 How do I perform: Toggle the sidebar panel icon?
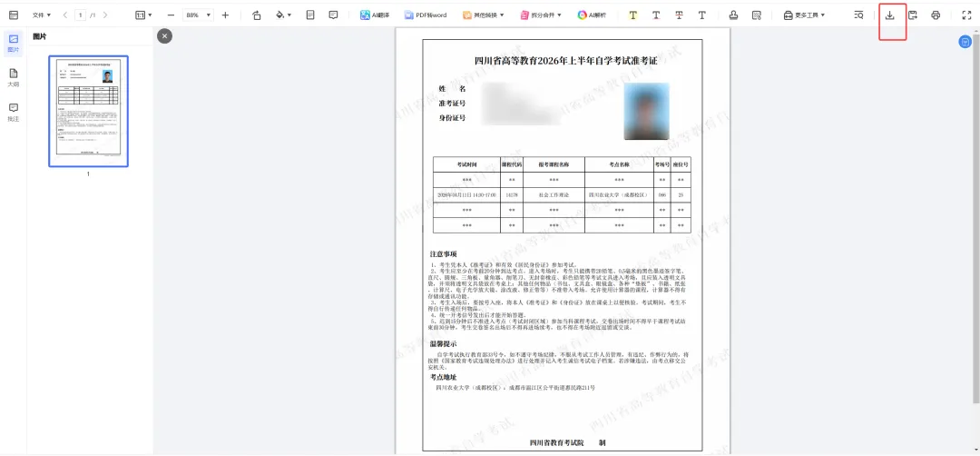pyautogui.click(x=14, y=15)
